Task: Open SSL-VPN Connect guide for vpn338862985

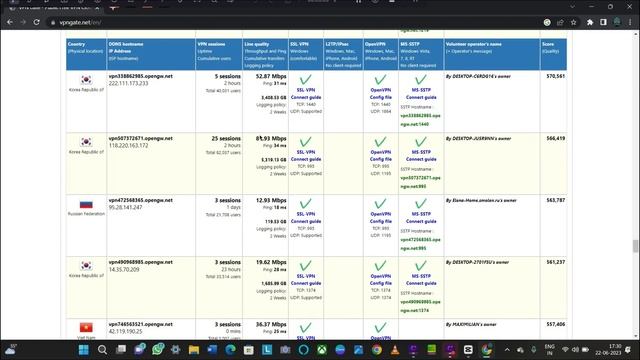Action: (306, 93)
